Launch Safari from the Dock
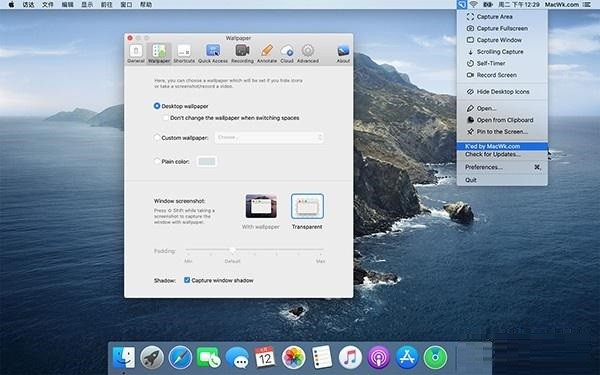This screenshot has height=375, width=600. pos(180,358)
